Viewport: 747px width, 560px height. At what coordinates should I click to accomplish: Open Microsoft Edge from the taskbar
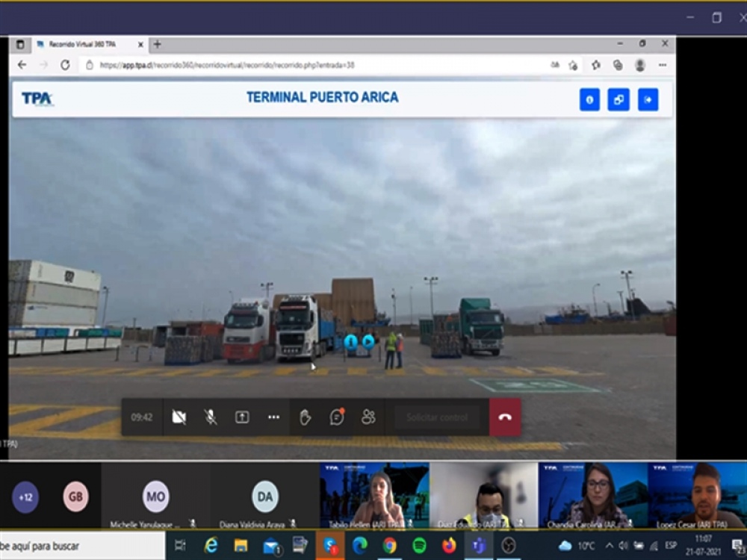(360, 546)
